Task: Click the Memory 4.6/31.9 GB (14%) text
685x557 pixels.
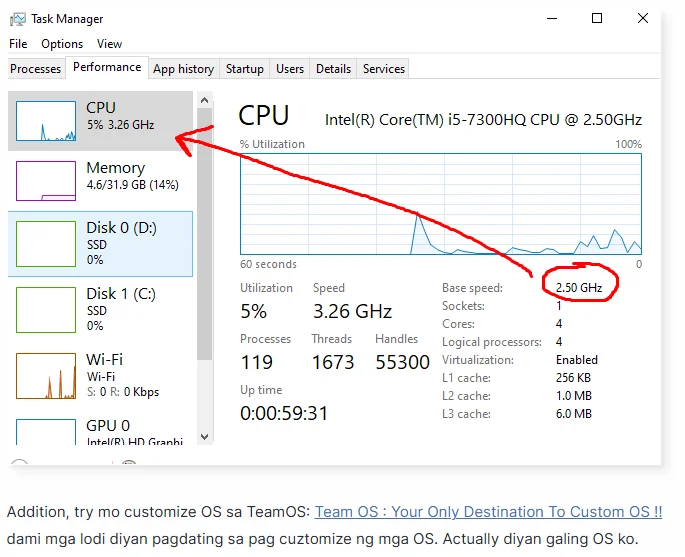Action: 133,185
